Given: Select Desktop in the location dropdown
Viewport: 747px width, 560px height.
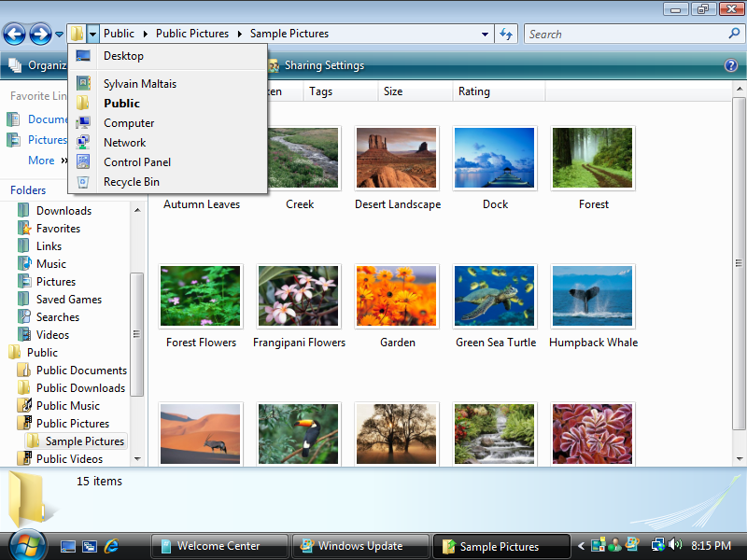Looking at the screenshot, I should (x=123, y=56).
